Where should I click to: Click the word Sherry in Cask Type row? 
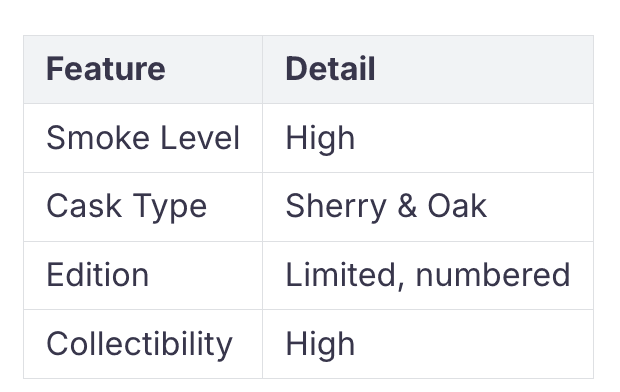pos(336,207)
